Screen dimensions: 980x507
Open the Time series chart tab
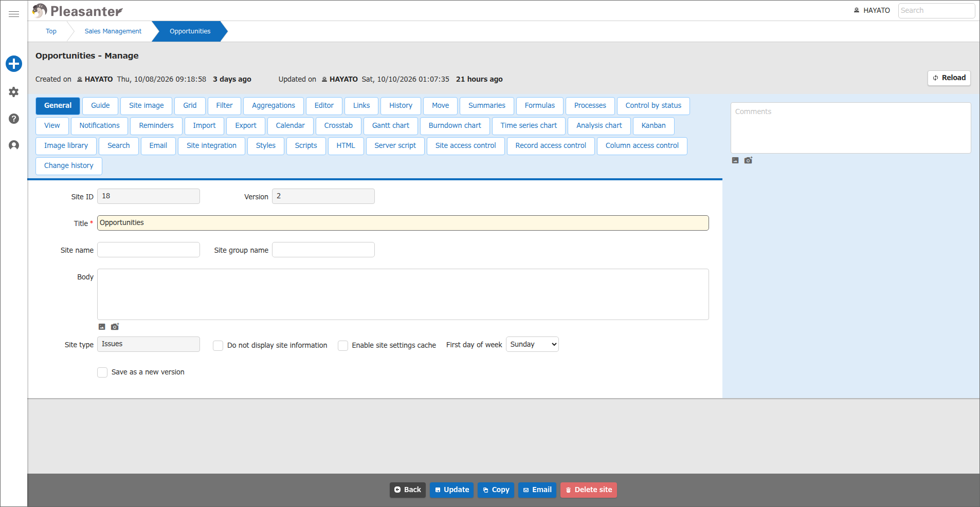(529, 126)
